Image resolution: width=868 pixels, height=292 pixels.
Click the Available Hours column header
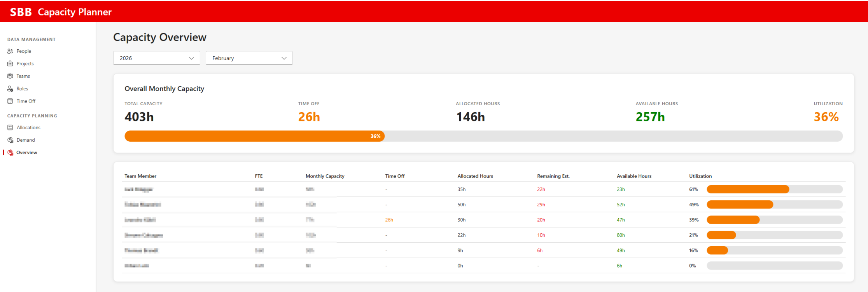(x=634, y=176)
